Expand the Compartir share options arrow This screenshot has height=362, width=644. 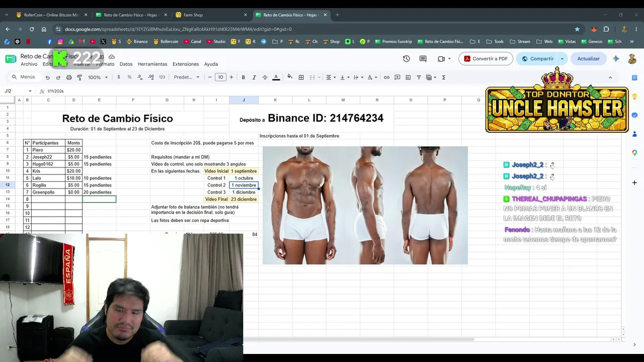[x=562, y=59]
